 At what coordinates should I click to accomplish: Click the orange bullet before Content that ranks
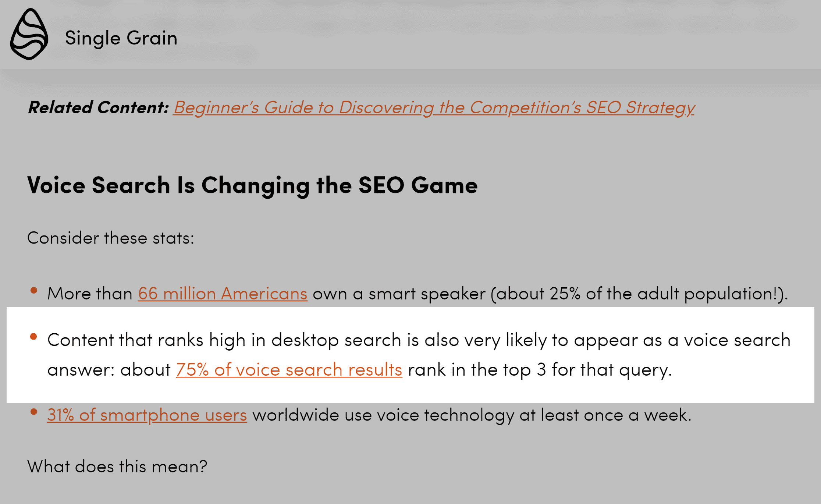click(x=33, y=336)
